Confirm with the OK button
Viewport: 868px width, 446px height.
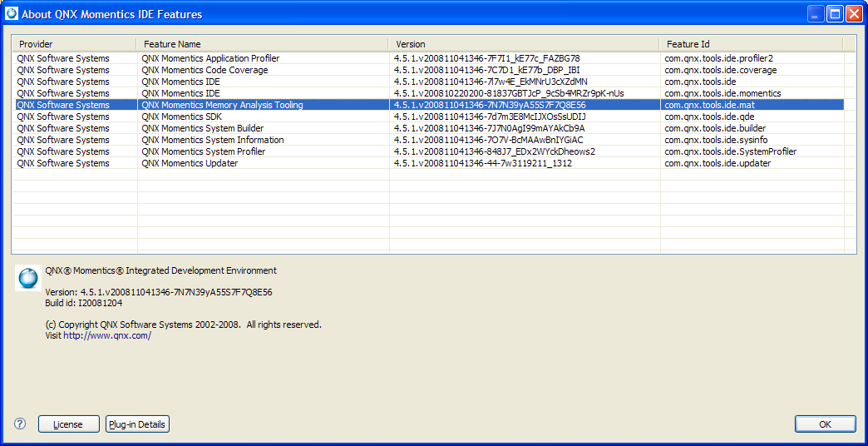coord(826,424)
